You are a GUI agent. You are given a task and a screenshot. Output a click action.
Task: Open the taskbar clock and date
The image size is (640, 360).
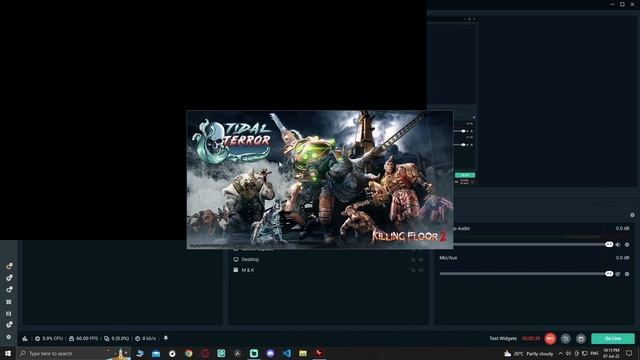click(x=611, y=353)
